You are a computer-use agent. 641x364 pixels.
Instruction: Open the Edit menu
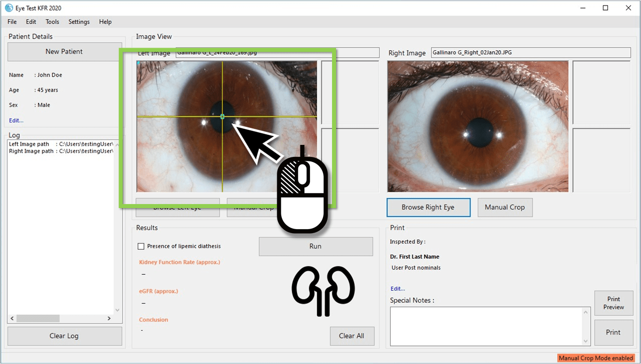(x=31, y=22)
